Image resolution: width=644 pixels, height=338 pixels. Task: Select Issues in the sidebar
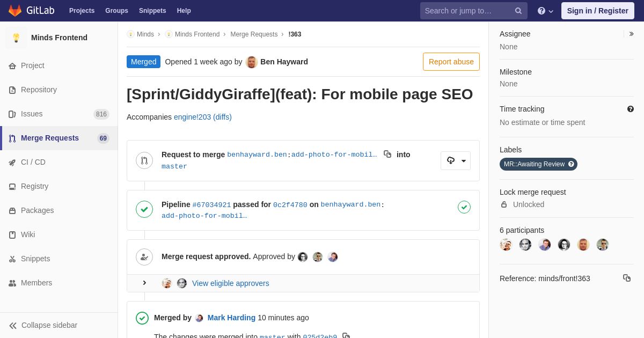[x=59, y=114]
